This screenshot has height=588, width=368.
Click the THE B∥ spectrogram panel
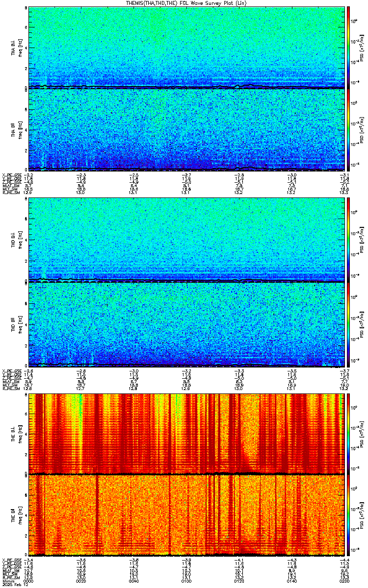pos(187,515)
